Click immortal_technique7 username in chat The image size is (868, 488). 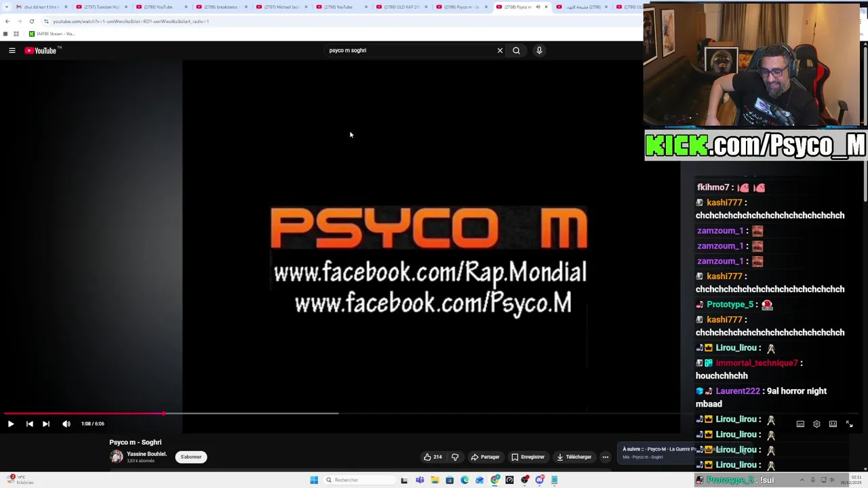point(756,363)
